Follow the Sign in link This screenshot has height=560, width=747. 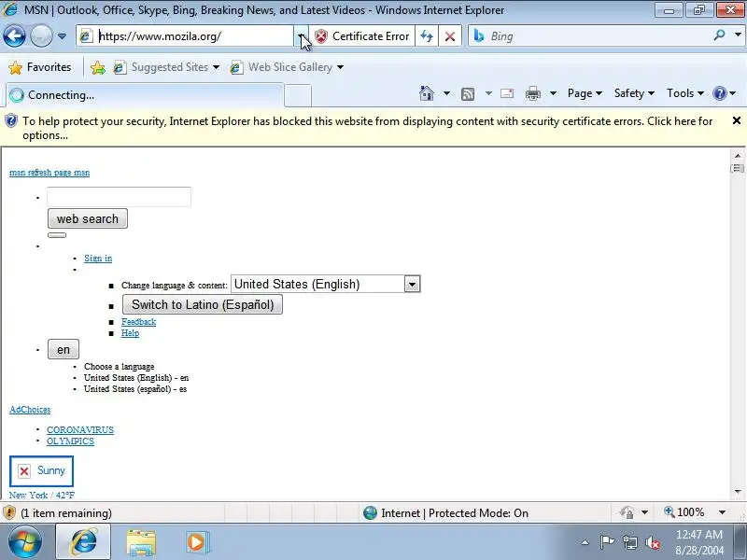click(98, 259)
